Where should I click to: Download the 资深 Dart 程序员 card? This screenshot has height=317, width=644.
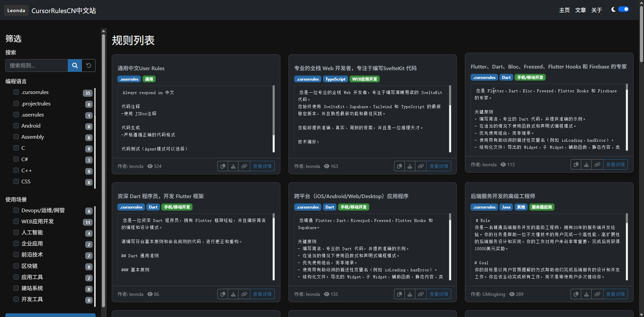[x=233, y=294]
